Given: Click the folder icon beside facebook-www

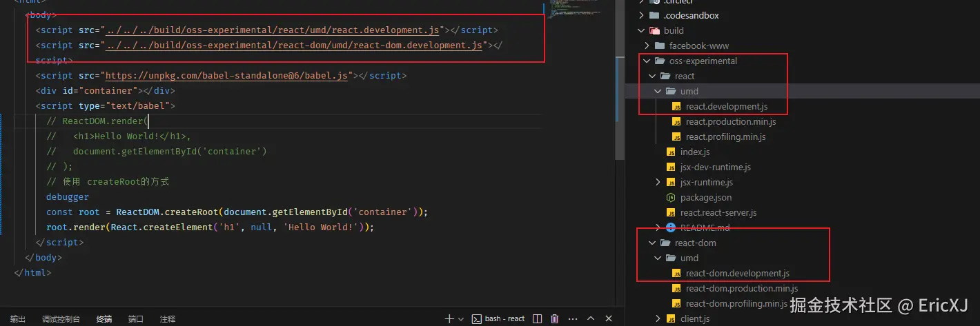Looking at the screenshot, I should coord(660,45).
